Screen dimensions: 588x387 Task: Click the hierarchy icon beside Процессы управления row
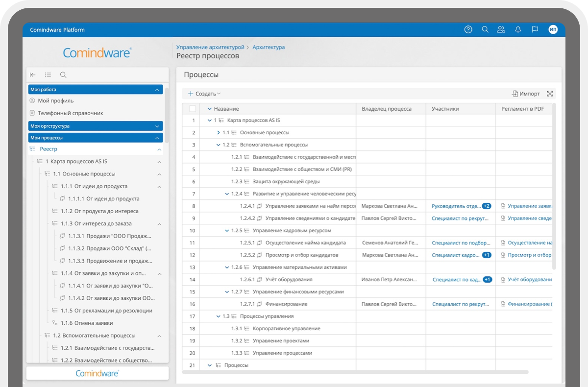coord(234,316)
